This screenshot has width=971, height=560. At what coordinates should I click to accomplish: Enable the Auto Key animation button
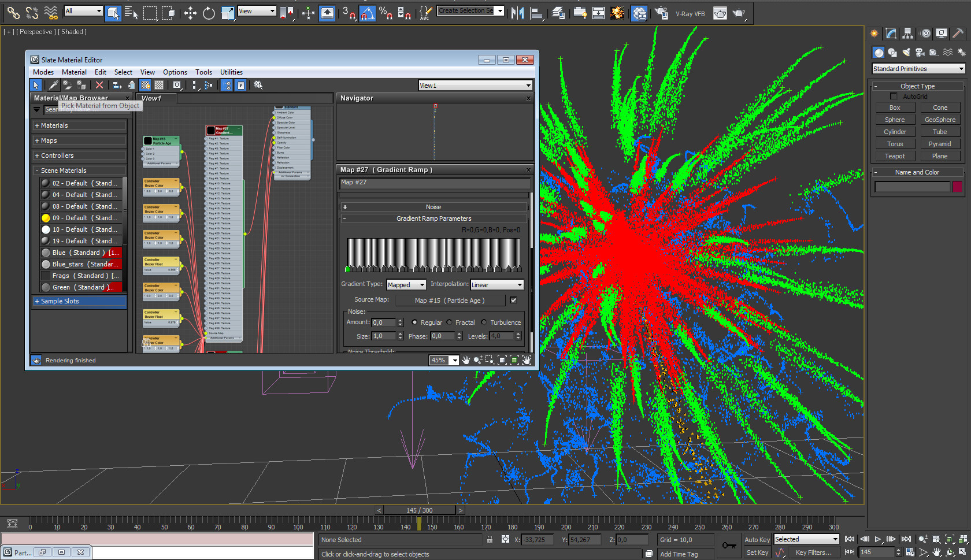757,539
